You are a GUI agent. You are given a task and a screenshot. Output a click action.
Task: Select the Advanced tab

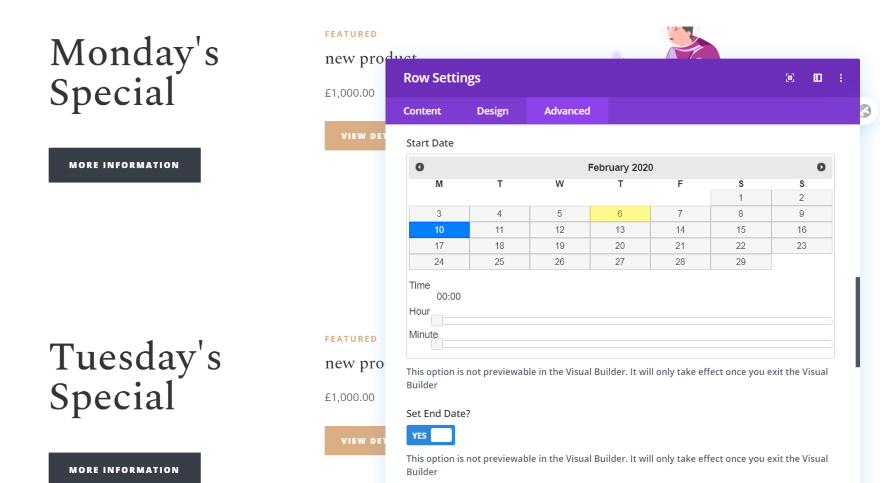pyautogui.click(x=567, y=111)
